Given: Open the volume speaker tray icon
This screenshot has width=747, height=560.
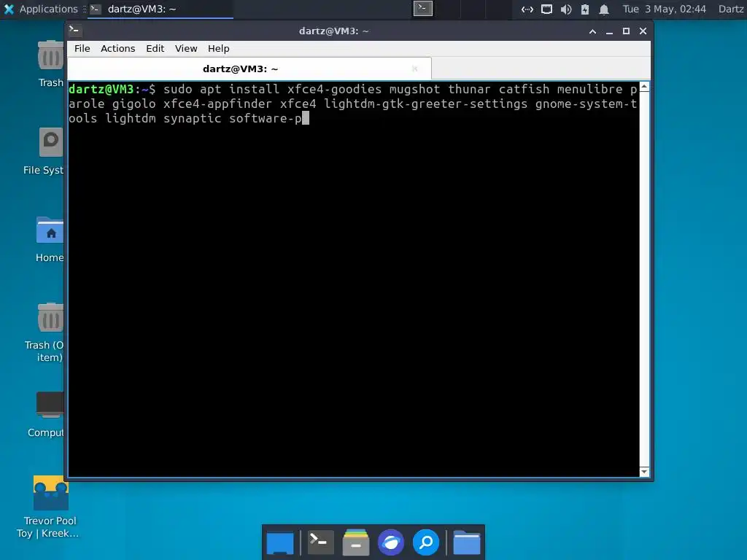Looking at the screenshot, I should pyautogui.click(x=565, y=9).
